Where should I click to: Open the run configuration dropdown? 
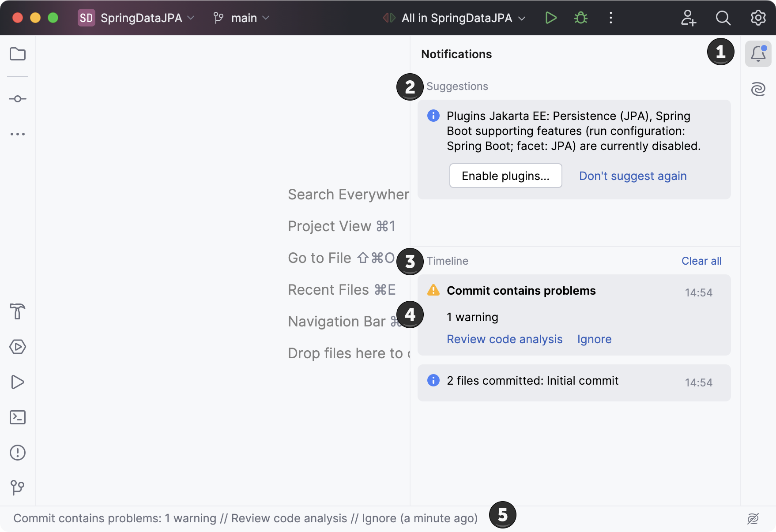click(x=456, y=18)
